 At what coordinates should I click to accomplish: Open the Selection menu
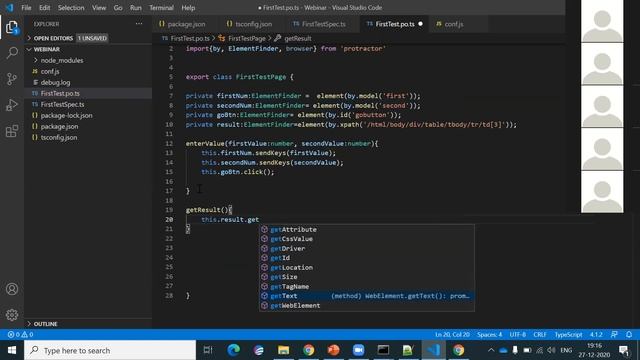pos(71,8)
